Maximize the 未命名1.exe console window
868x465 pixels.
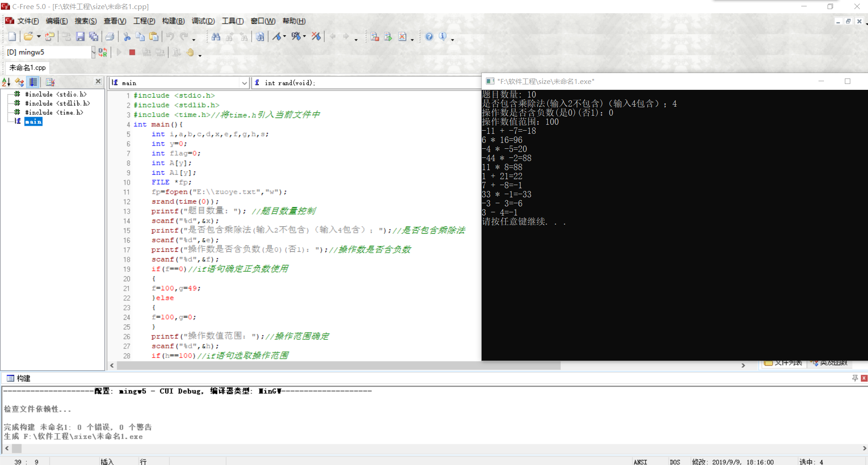coord(847,81)
